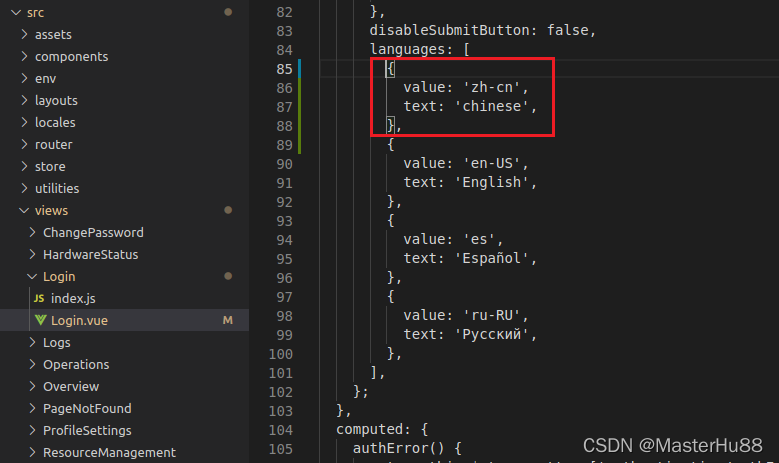Select the store folder label
Viewport: 779px width, 463px height.
pyautogui.click(x=50, y=166)
